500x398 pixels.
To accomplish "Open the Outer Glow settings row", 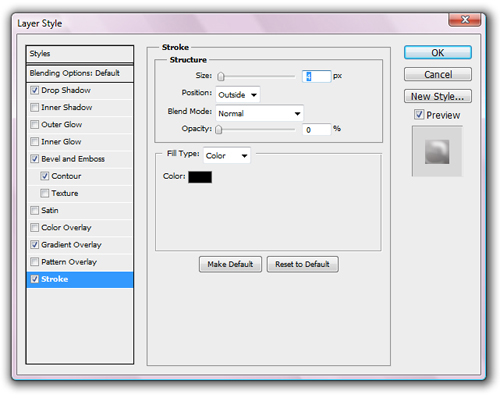I will pyautogui.click(x=80, y=125).
